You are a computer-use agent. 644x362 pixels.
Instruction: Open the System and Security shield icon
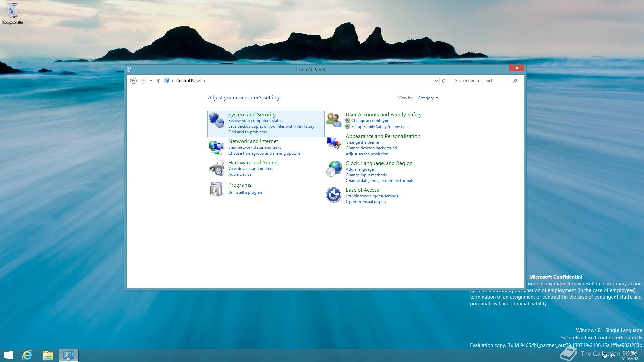pos(216,120)
